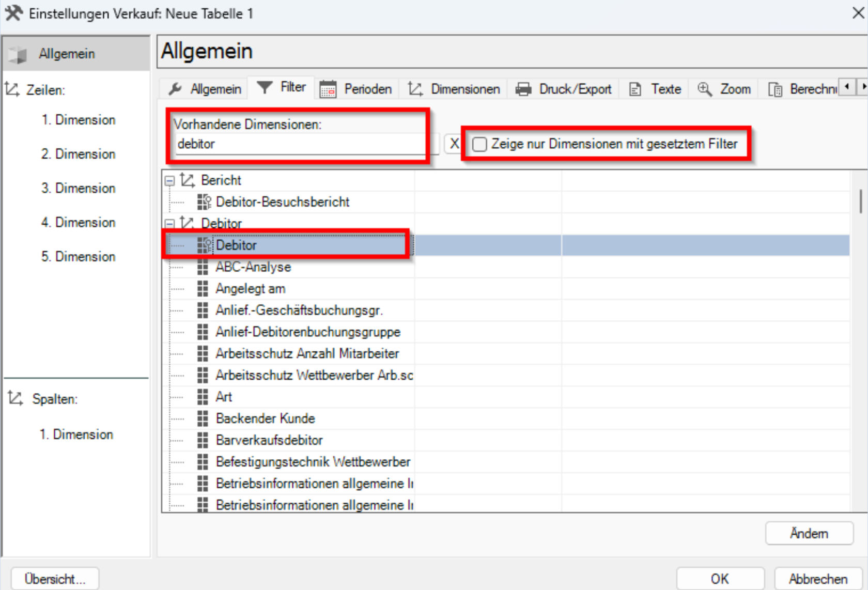868x590 pixels.
Task: Show more tabs with right arrow
Action: coord(862,87)
